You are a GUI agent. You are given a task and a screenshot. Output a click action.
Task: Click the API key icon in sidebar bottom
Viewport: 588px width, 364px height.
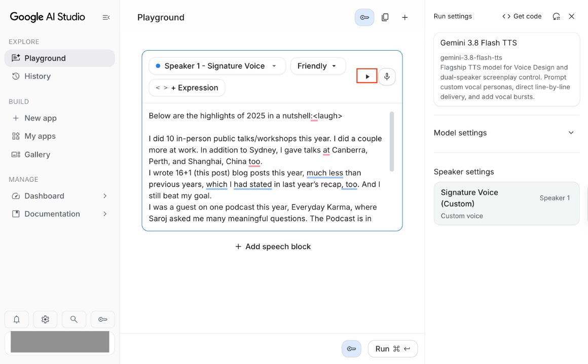click(x=103, y=319)
